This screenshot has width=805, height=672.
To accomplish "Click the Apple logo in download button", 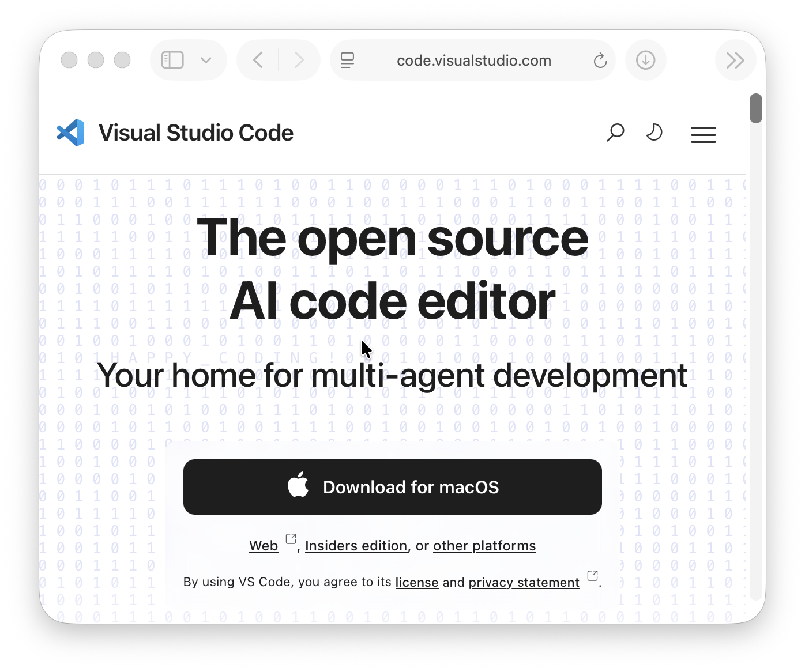I will point(299,485).
